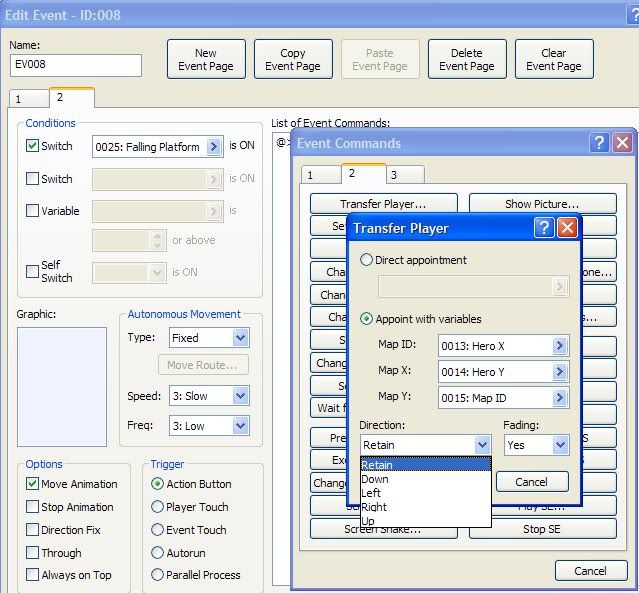Open the Map X variable picker arrow
Viewport: 639px width, 593px height.
click(x=559, y=372)
